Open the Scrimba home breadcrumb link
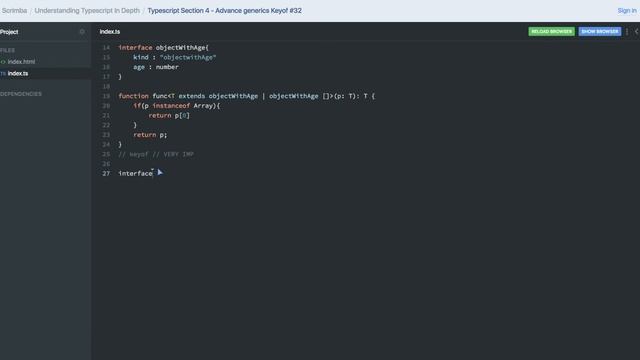The height and width of the screenshot is (360, 640). 14,11
